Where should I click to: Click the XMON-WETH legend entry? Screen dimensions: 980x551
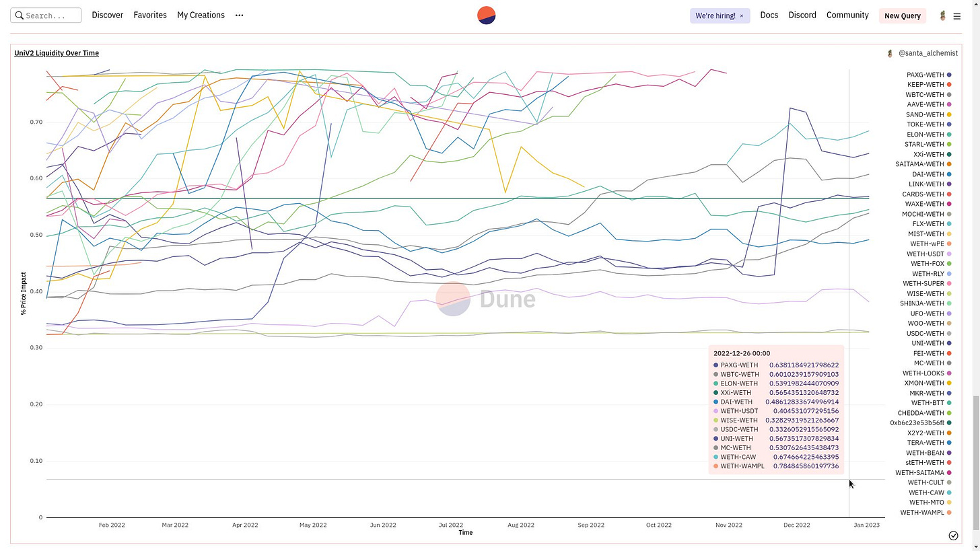(928, 383)
